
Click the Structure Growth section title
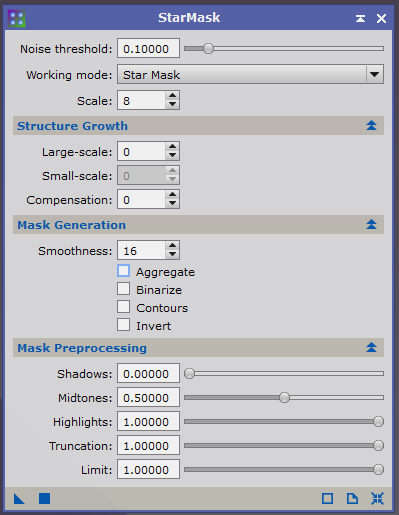tap(73, 126)
